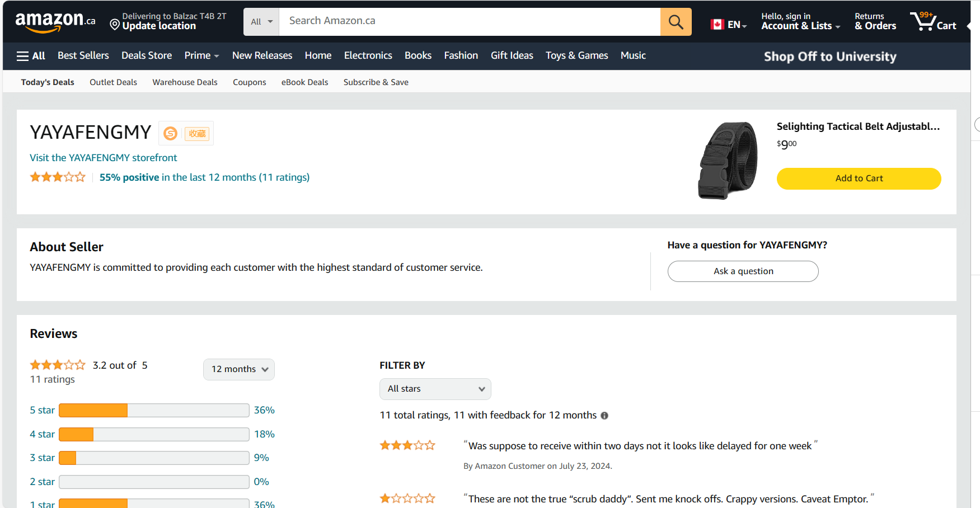Click the 4 star rating bar
The width and height of the screenshot is (980, 508).
pyautogui.click(x=154, y=434)
